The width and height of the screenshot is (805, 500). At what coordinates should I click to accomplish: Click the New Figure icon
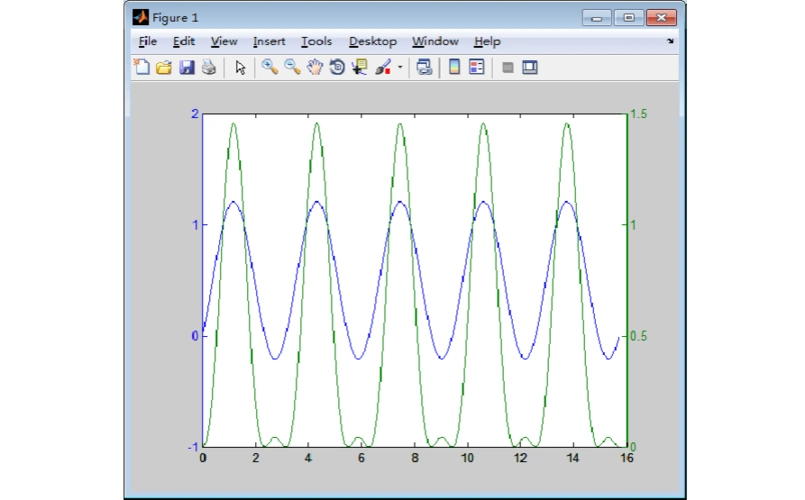click(142, 68)
